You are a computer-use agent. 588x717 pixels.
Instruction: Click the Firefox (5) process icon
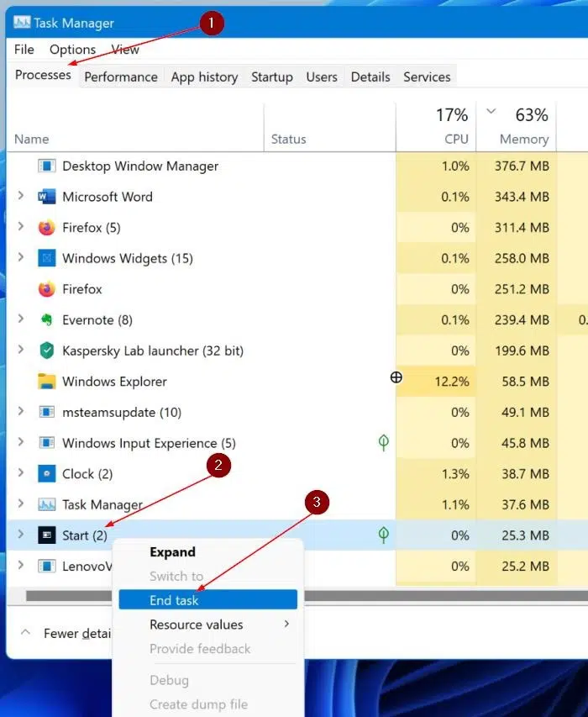46,227
